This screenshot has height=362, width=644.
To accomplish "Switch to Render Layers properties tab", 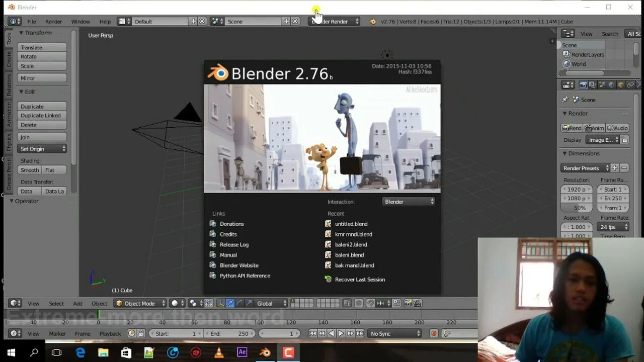I will coord(593,85).
